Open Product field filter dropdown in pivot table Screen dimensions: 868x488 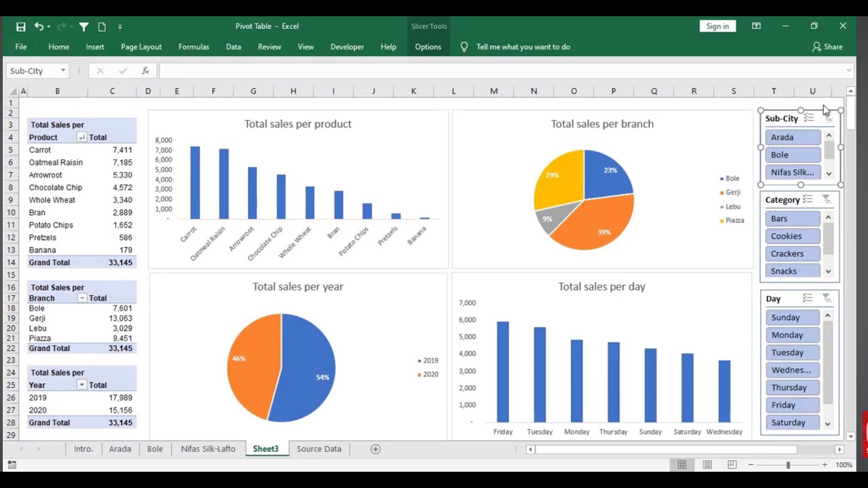(x=81, y=138)
